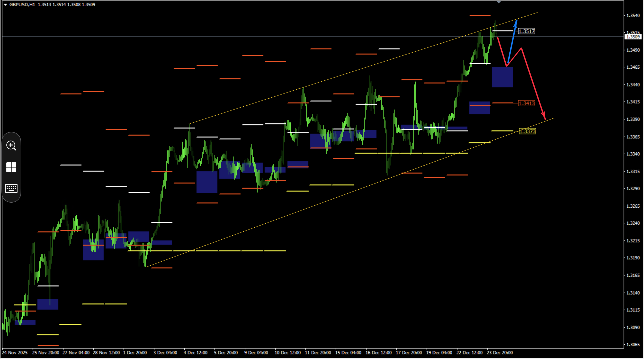Click the 1.3540 price scale value
This screenshot has height=359, width=644.
[633, 16]
